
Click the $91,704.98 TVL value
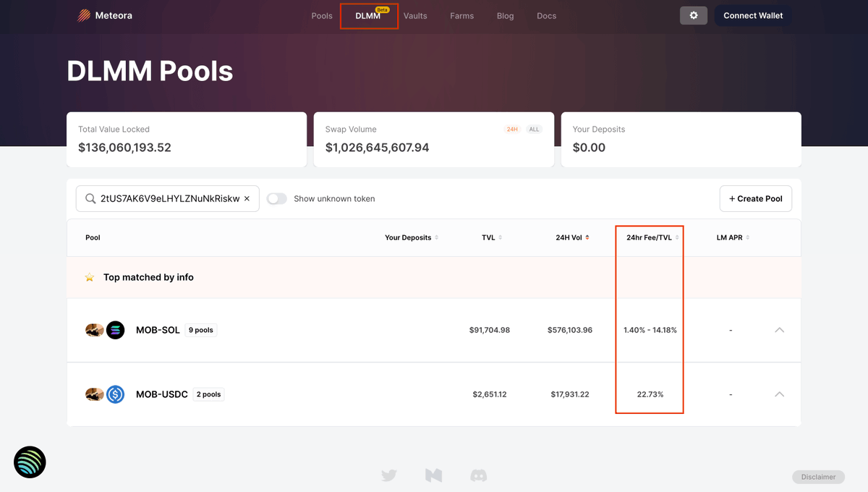490,330
